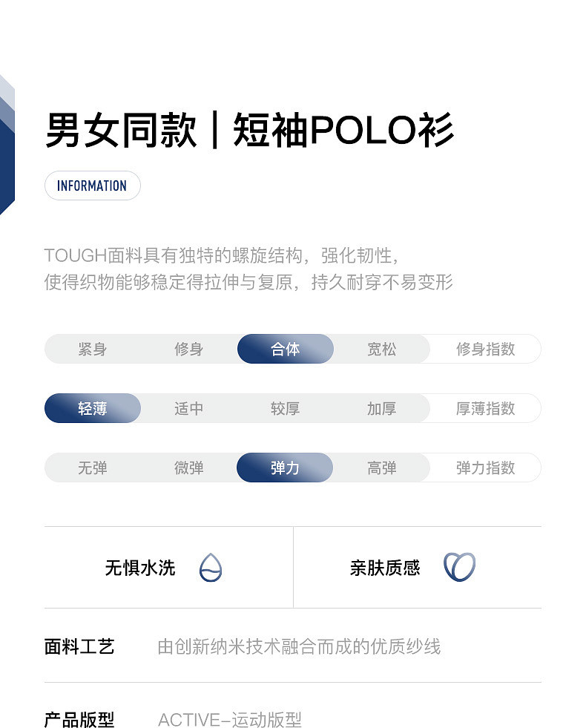Select the 适中 thickness option

[x=189, y=408]
